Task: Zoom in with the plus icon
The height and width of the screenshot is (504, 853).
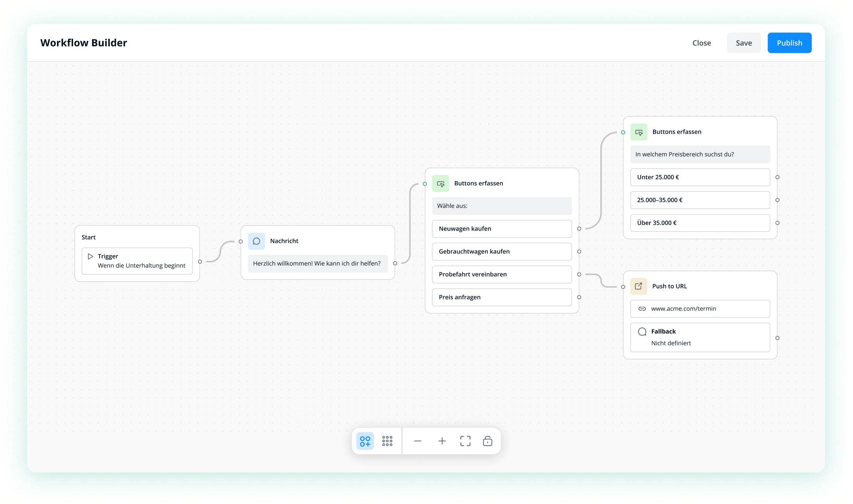Action: point(442,441)
